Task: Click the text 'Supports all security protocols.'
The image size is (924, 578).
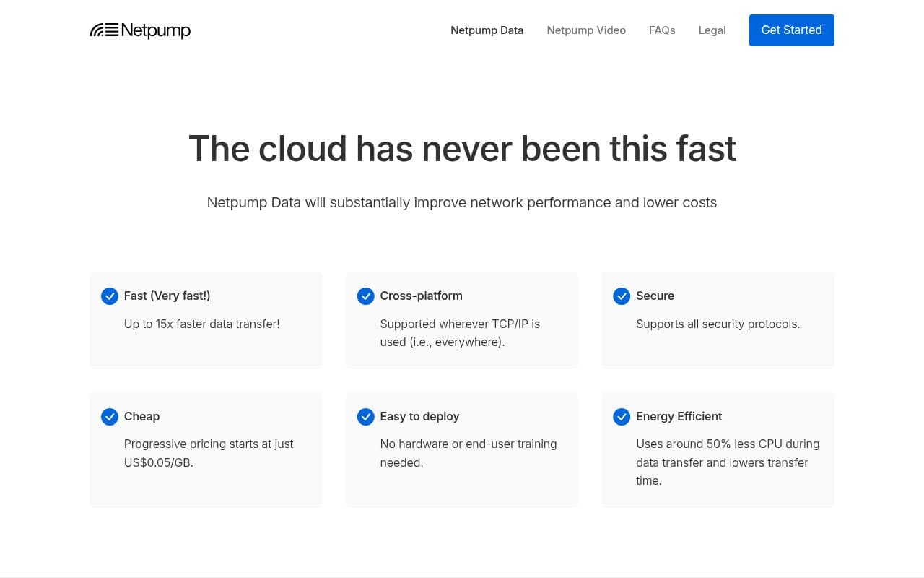Action: 718,324
